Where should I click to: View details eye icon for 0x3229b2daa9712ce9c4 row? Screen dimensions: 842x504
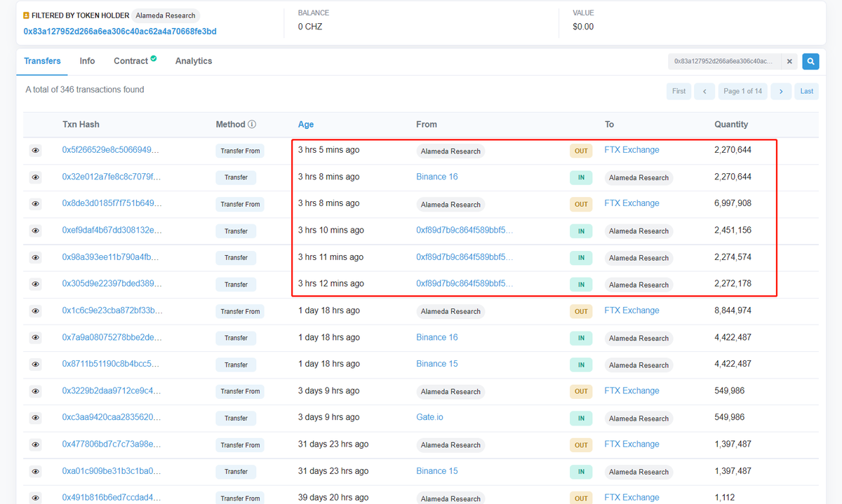(36, 391)
